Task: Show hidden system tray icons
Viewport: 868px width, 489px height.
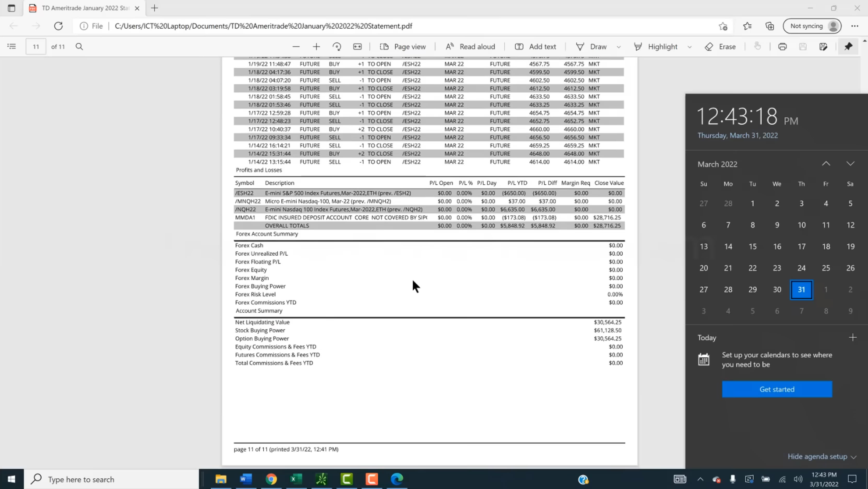Action: 700,479
